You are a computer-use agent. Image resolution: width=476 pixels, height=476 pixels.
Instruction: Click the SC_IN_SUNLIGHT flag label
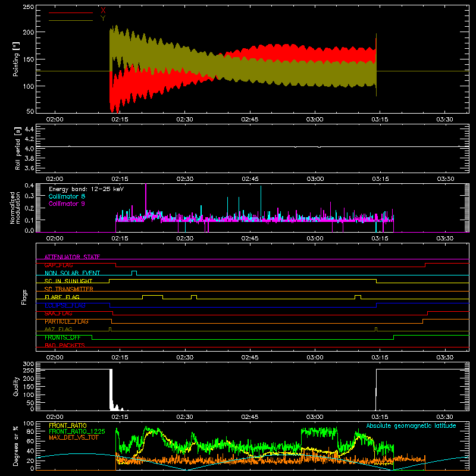click(68, 281)
